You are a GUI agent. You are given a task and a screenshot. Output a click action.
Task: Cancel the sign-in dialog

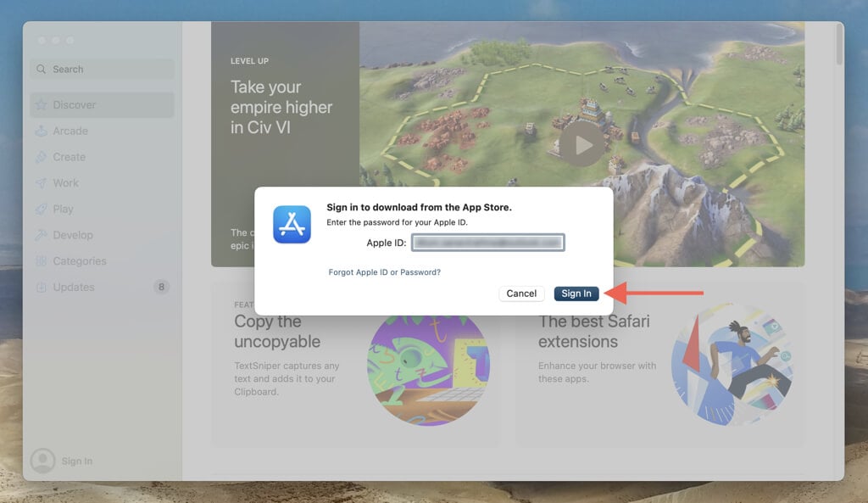coord(521,293)
